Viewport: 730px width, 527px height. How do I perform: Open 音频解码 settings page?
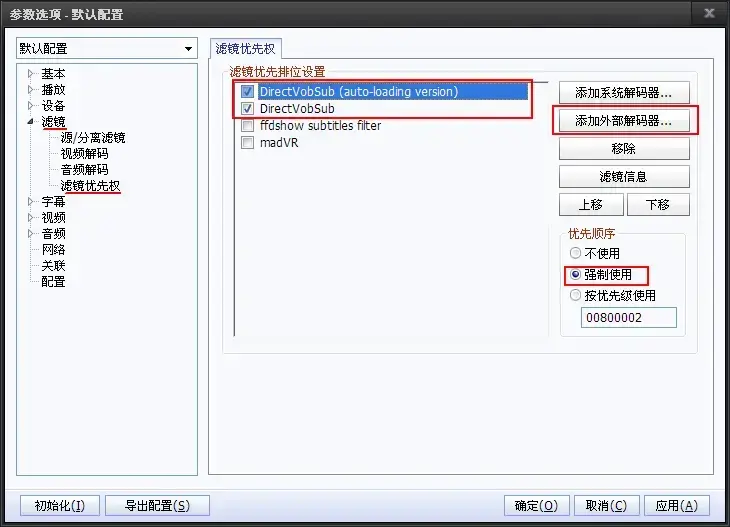(84, 169)
